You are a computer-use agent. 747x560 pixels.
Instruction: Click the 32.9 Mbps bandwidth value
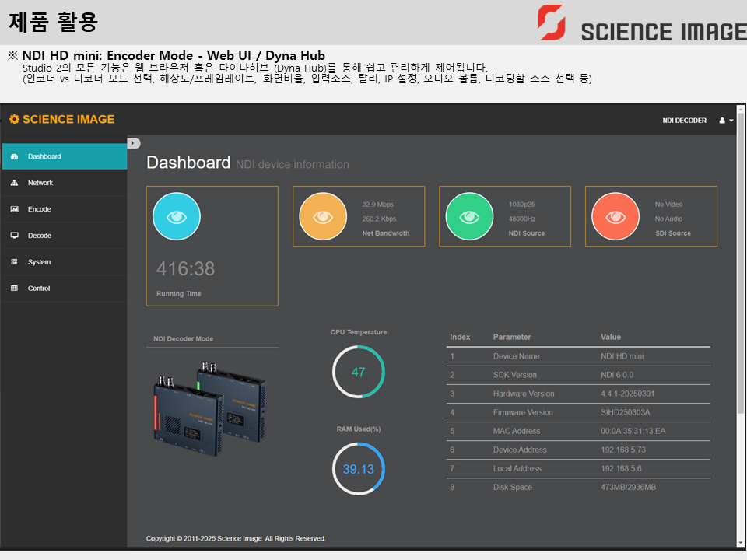tap(378, 205)
